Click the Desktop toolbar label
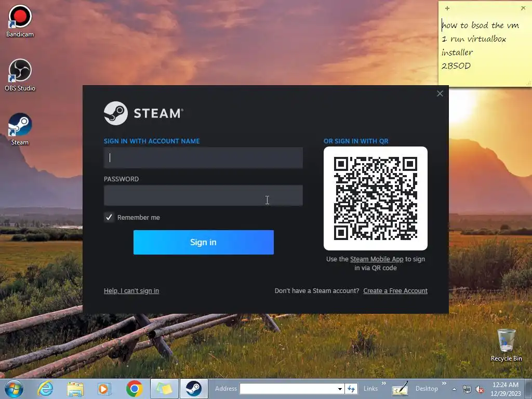Image resolution: width=532 pixels, height=399 pixels. 427,389
